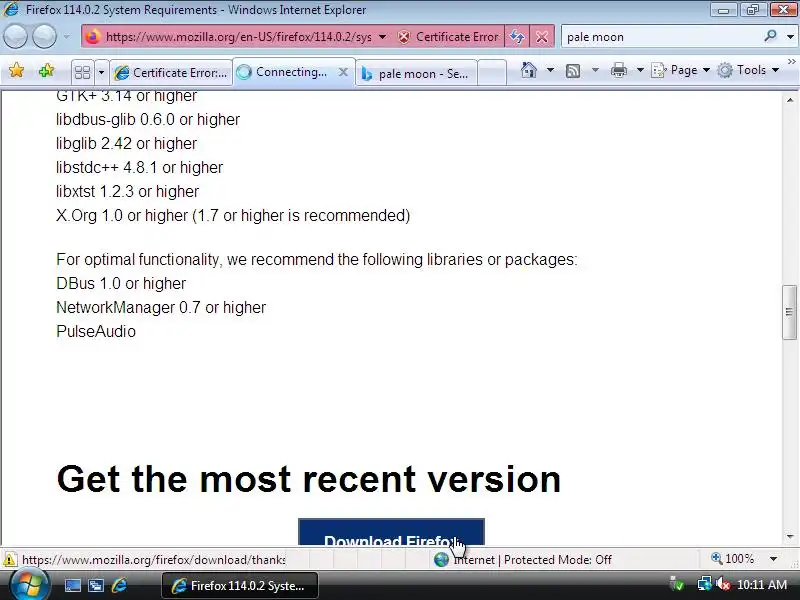Click the Show Desktop quick launch icon
The width and height of the screenshot is (800, 600).
coord(72,586)
